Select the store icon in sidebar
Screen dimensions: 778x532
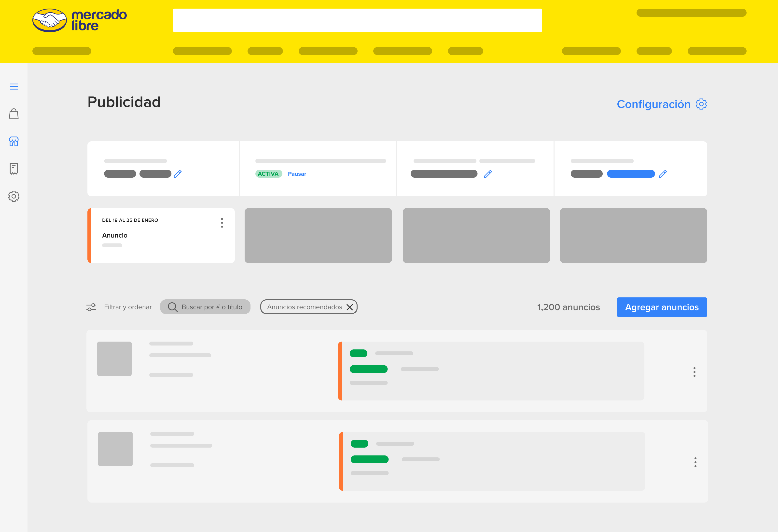(x=14, y=141)
